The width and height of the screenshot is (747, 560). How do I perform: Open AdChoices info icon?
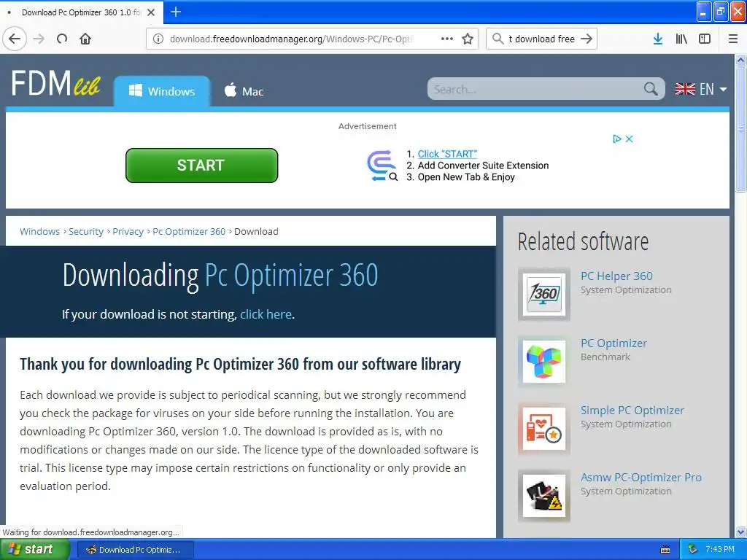617,139
